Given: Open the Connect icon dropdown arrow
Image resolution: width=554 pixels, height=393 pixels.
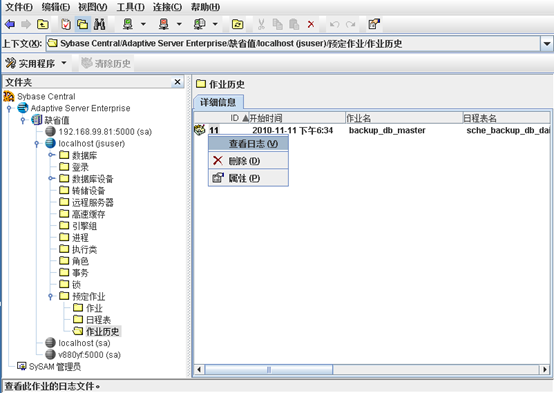Looking at the screenshot, I should tap(143, 24).
